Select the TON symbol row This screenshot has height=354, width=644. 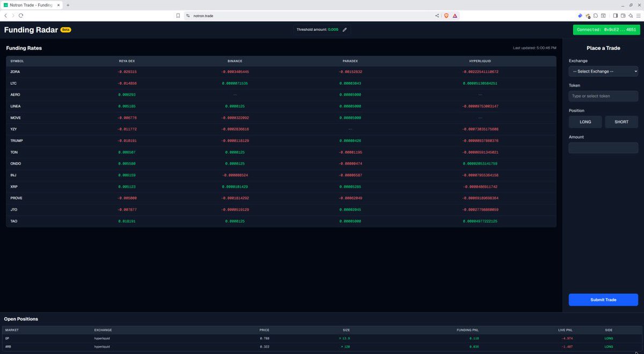click(x=281, y=153)
